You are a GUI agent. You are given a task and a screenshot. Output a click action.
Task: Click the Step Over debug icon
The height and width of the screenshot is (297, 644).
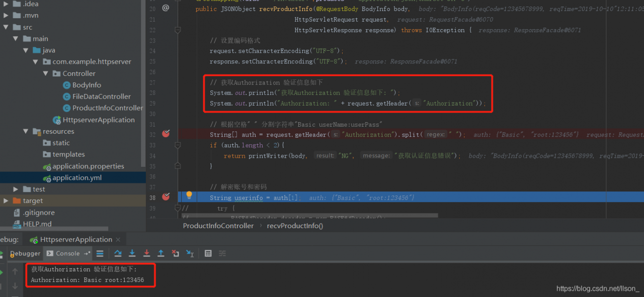click(x=118, y=253)
